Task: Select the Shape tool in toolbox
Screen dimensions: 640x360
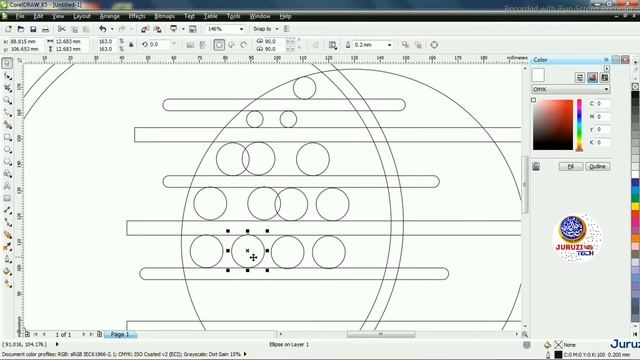Action: coord(7,76)
